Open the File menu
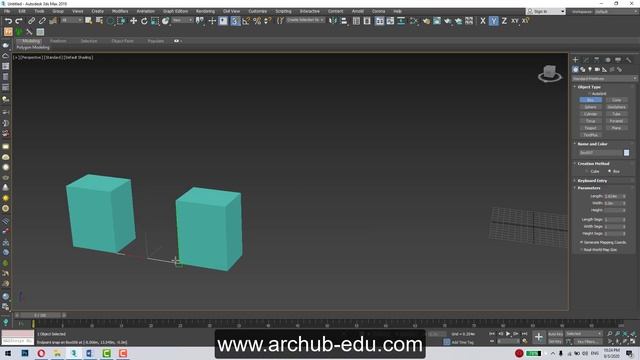Screen dimensions: 640x360 (7, 11)
